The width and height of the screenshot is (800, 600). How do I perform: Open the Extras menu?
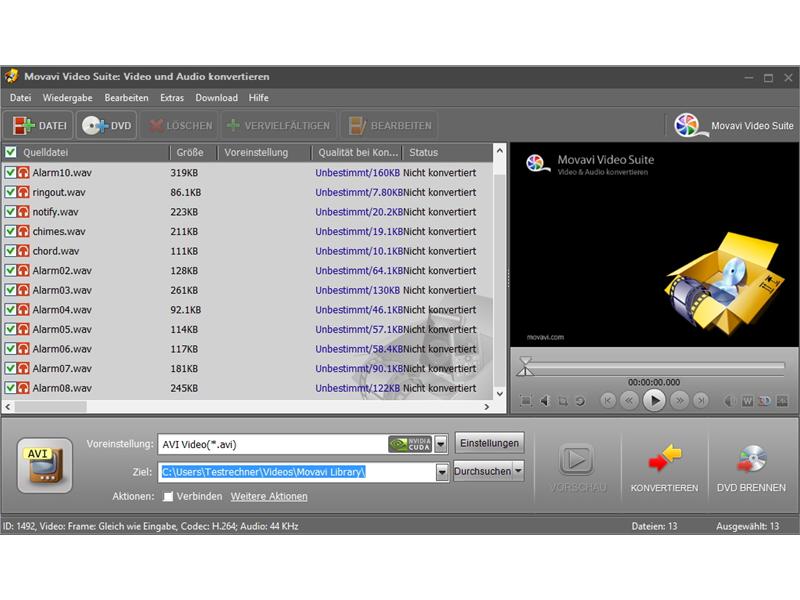tap(171, 97)
